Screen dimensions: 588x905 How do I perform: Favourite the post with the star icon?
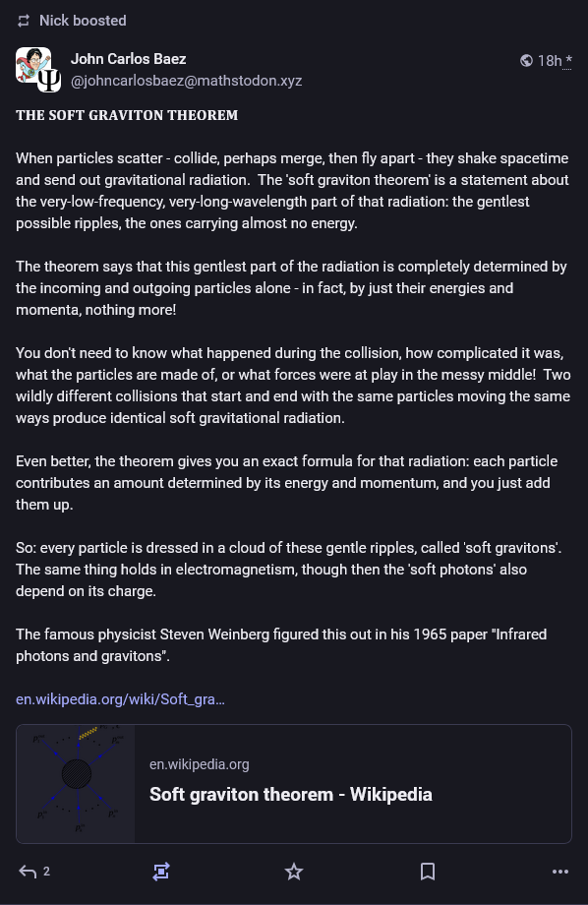click(x=294, y=872)
